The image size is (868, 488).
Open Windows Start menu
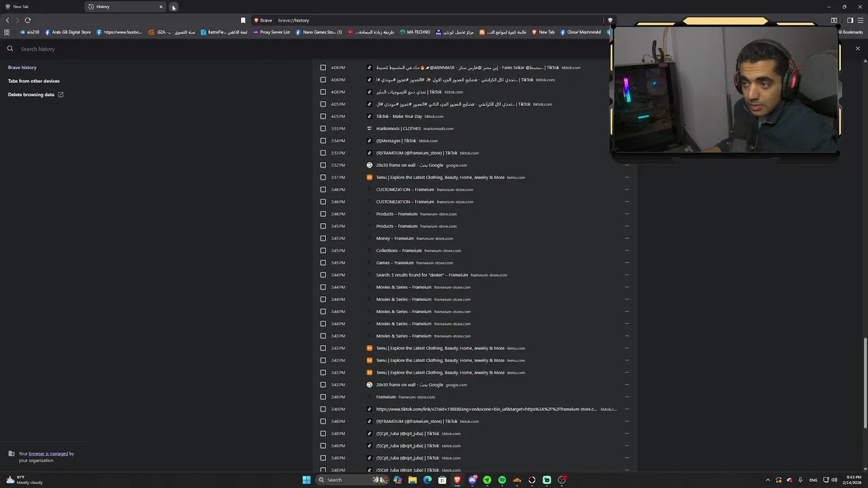[307, 480]
